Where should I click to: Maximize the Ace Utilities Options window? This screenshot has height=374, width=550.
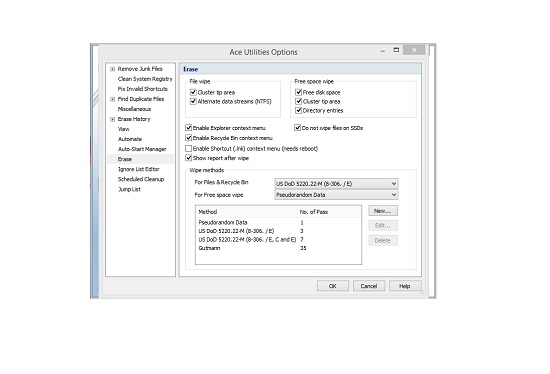pyautogui.click(x=396, y=50)
